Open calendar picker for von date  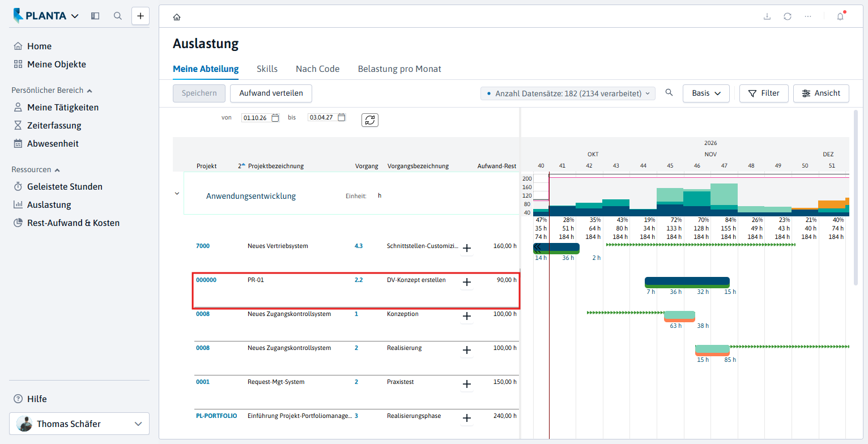point(275,118)
